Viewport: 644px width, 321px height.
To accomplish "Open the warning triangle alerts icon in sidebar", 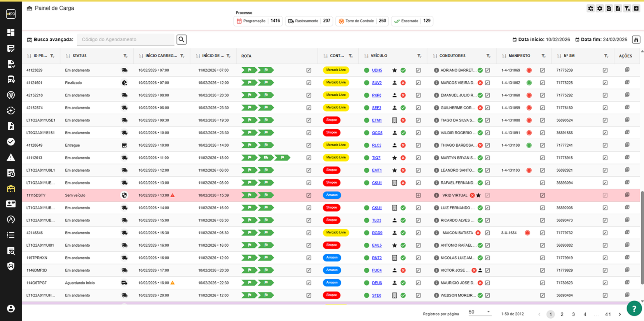I will (x=11, y=157).
